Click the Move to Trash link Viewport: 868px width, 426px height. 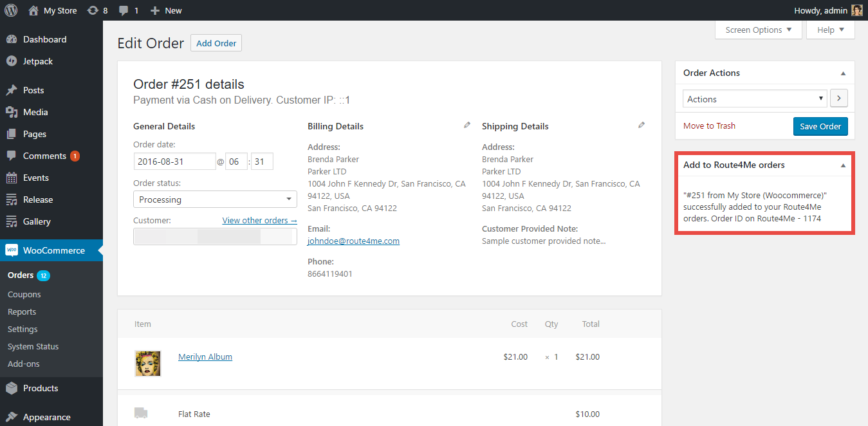click(709, 126)
